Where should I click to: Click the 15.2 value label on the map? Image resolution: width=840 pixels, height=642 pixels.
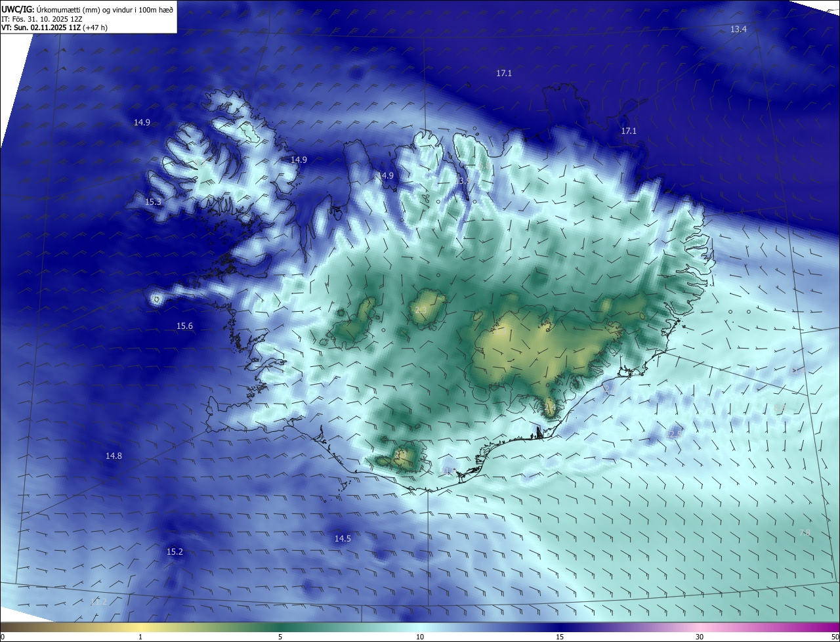point(175,551)
